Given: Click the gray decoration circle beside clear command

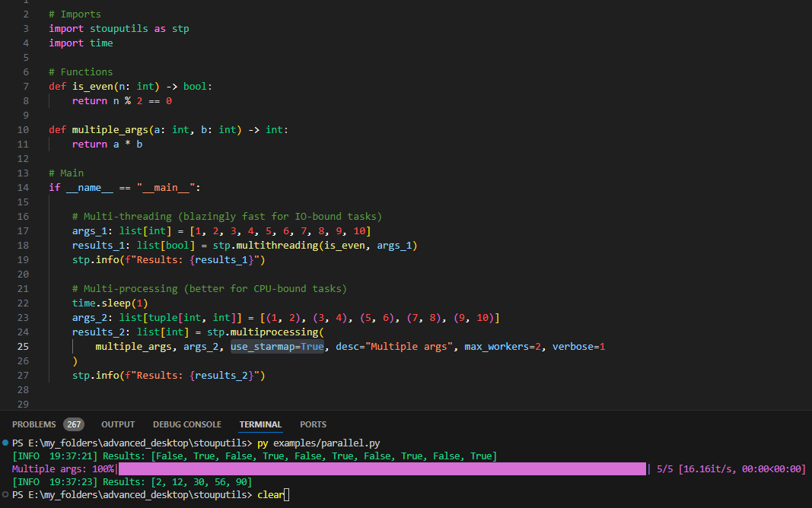Looking at the screenshot, I should pyautogui.click(x=5, y=494).
